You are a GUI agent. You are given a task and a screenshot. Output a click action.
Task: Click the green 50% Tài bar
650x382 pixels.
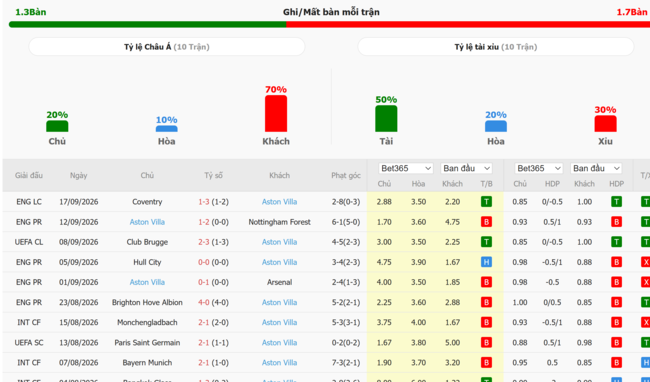(386, 118)
